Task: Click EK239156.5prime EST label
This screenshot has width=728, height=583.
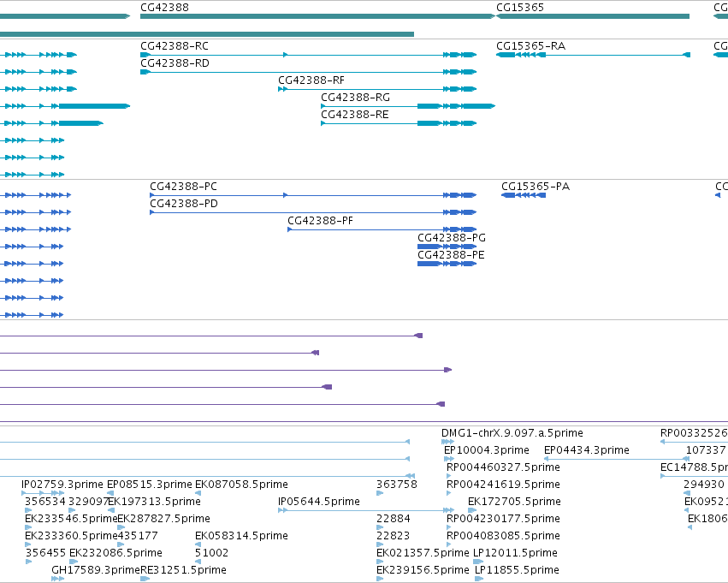Action: 423,570
